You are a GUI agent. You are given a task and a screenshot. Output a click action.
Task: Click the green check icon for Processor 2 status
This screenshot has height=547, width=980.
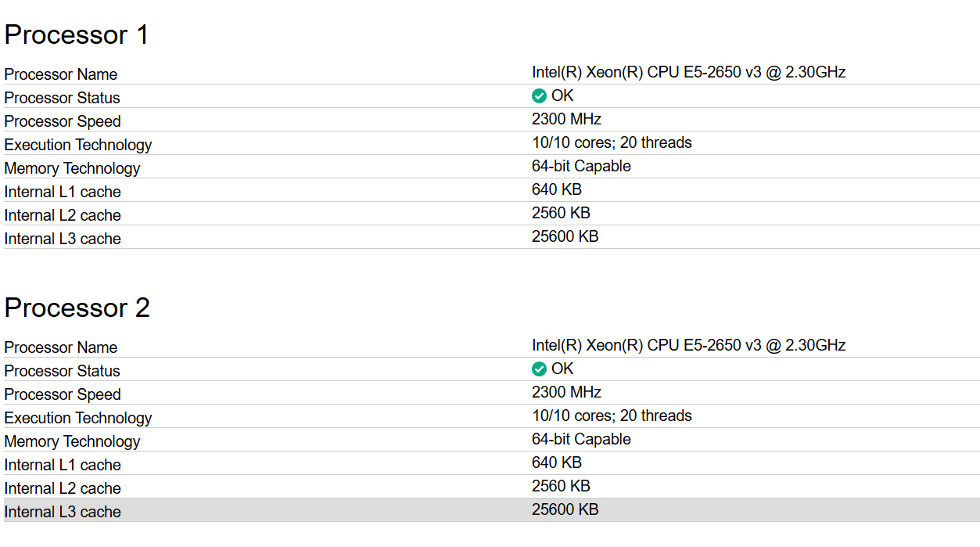(x=539, y=369)
